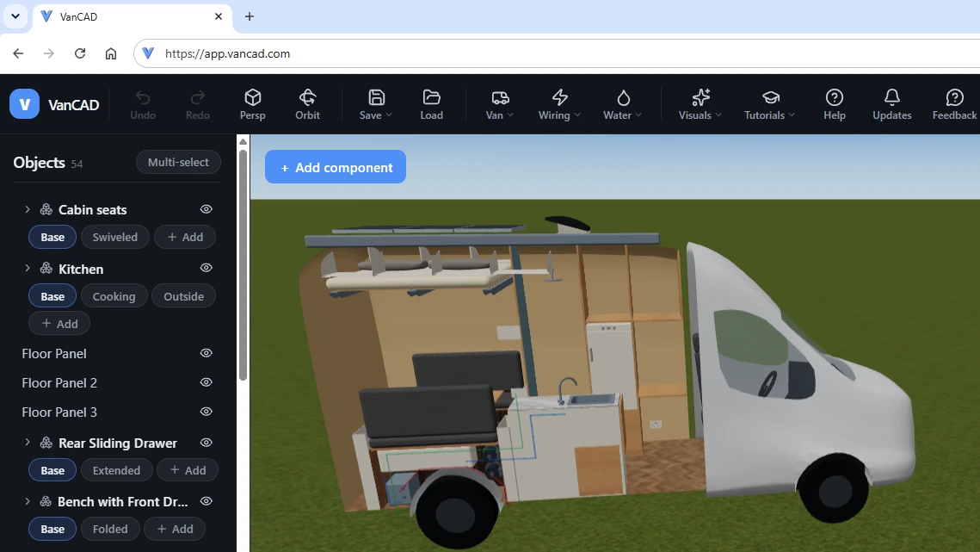
Task: Open the tab search dropdown
Action: [15, 16]
